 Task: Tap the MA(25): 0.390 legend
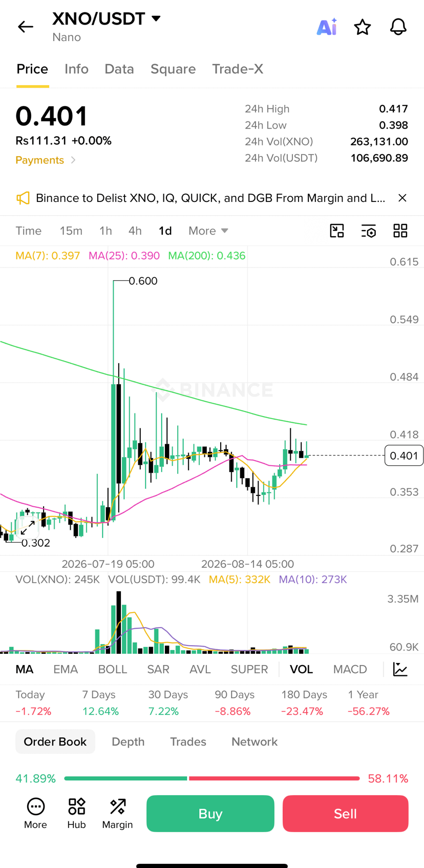click(124, 256)
